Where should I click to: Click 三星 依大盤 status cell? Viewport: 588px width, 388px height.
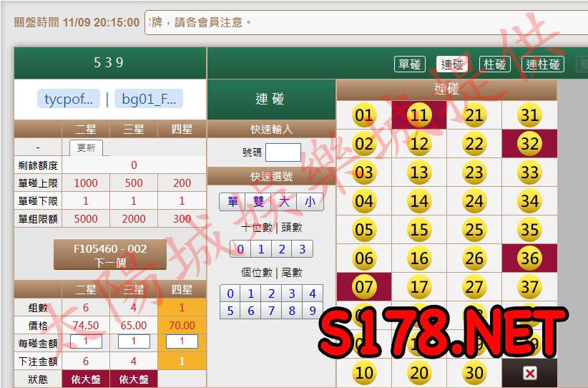point(134,379)
